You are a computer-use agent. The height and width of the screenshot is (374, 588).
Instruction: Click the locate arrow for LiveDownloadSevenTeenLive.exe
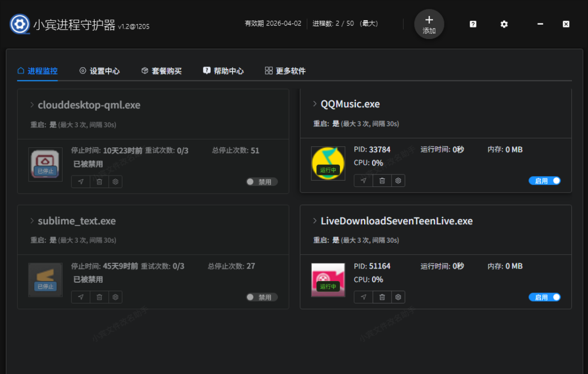click(x=362, y=297)
